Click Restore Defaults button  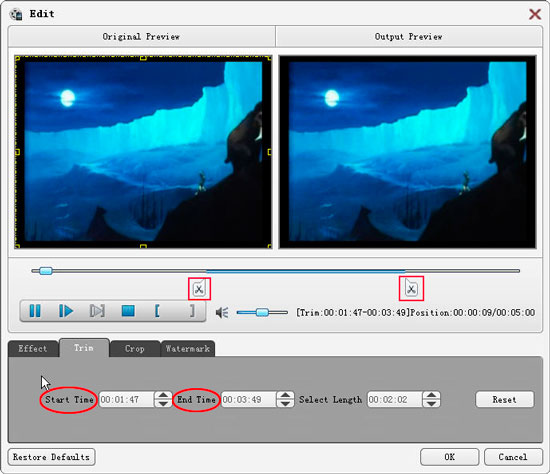tap(51, 457)
